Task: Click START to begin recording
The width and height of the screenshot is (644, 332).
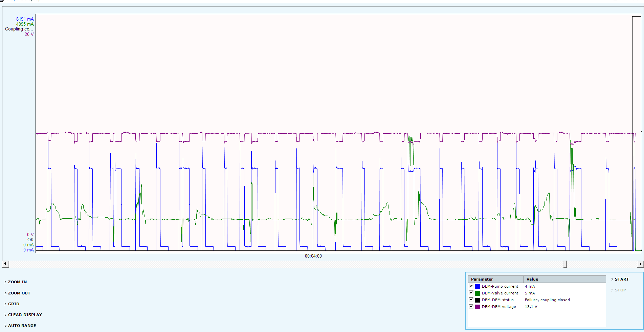Action: (x=622, y=279)
